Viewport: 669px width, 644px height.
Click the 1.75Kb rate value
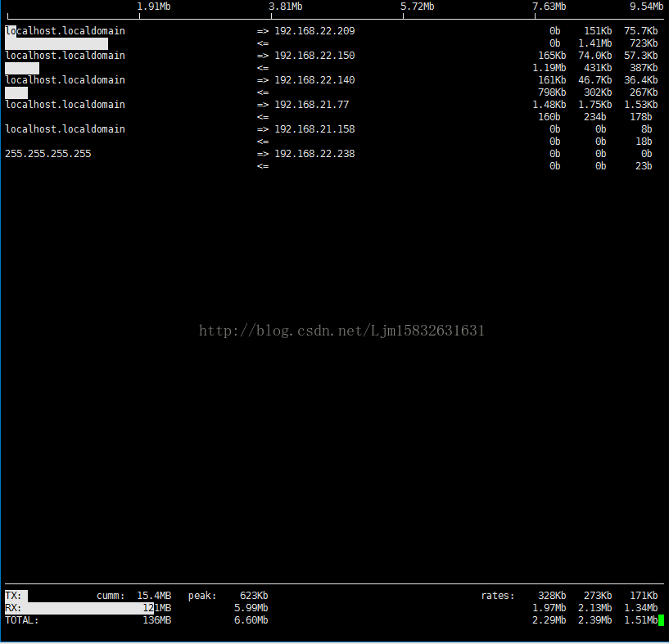coord(595,105)
